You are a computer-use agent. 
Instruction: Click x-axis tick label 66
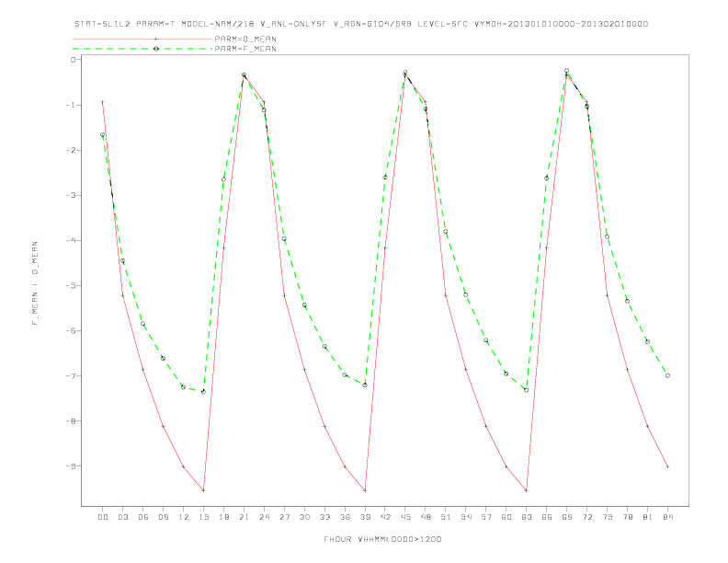[547, 517]
